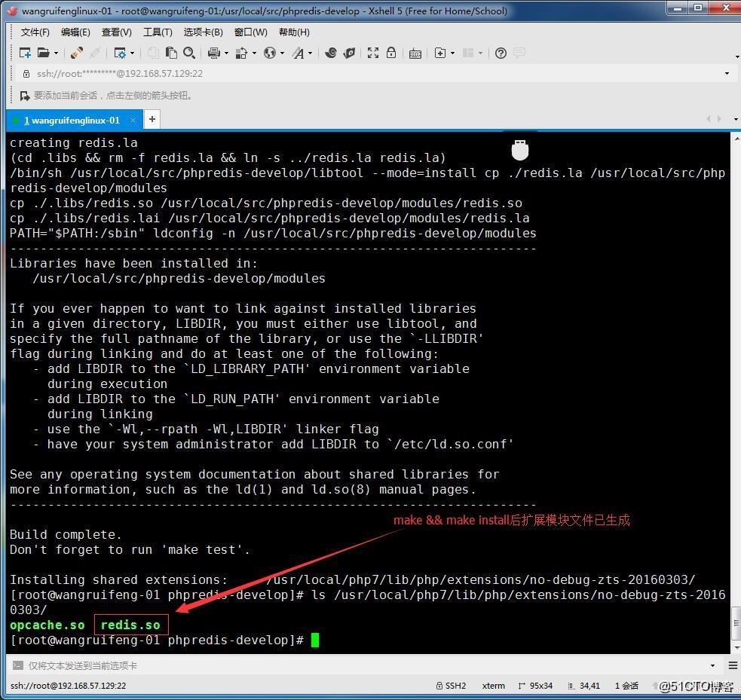The image size is (741, 700).
Task: Click the tab scroll right arrow
Action: [719, 119]
